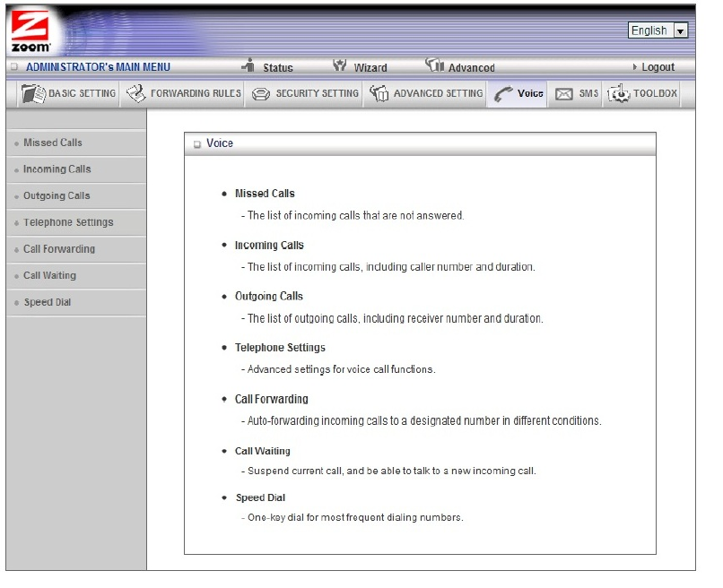Click the Voice panel title text
The height and width of the screenshot is (588, 723).
(220, 143)
